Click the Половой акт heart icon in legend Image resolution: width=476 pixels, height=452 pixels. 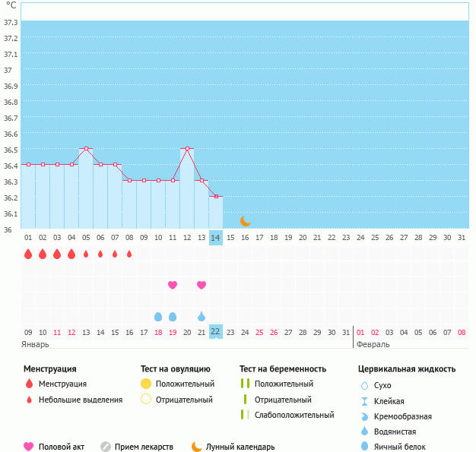29,447
